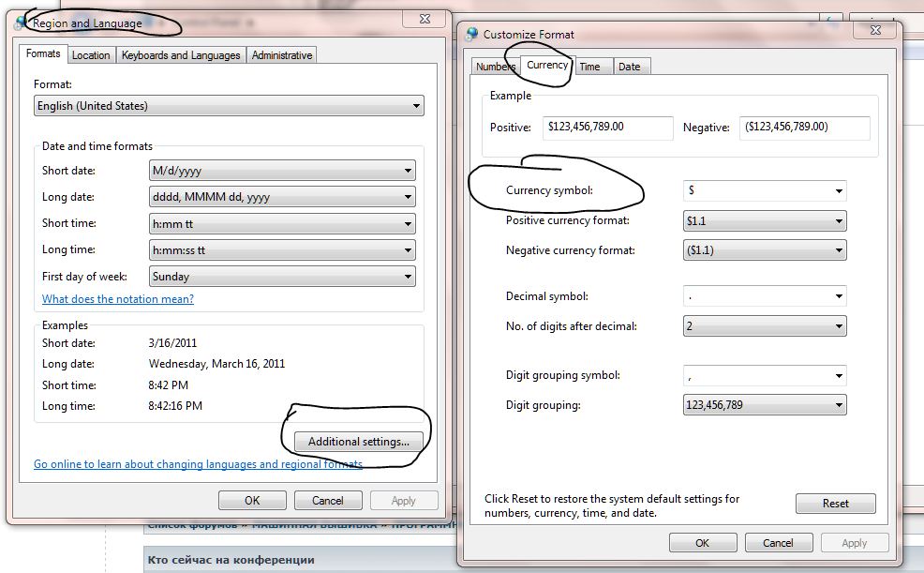Open the Short time format dropdown
The width and height of the screenshot is (924, 573).
(282, 223)
